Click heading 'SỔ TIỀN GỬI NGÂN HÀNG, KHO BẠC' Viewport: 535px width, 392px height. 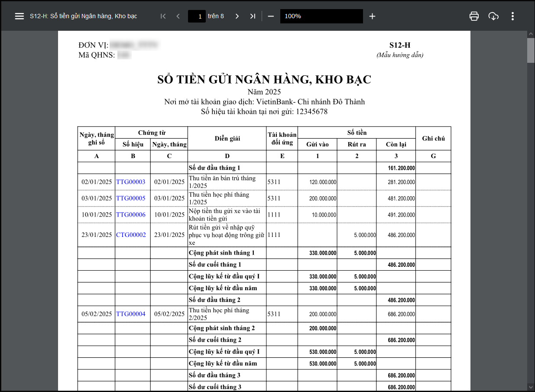click(264, 80)
